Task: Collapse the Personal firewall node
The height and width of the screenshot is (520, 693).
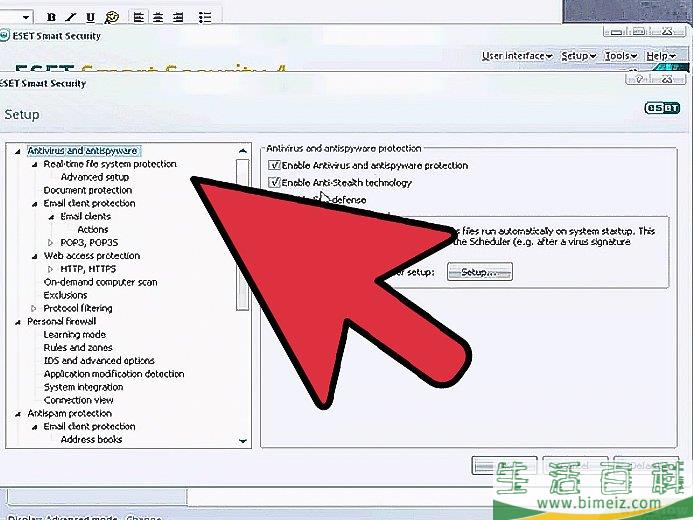Action: [18, 323]
